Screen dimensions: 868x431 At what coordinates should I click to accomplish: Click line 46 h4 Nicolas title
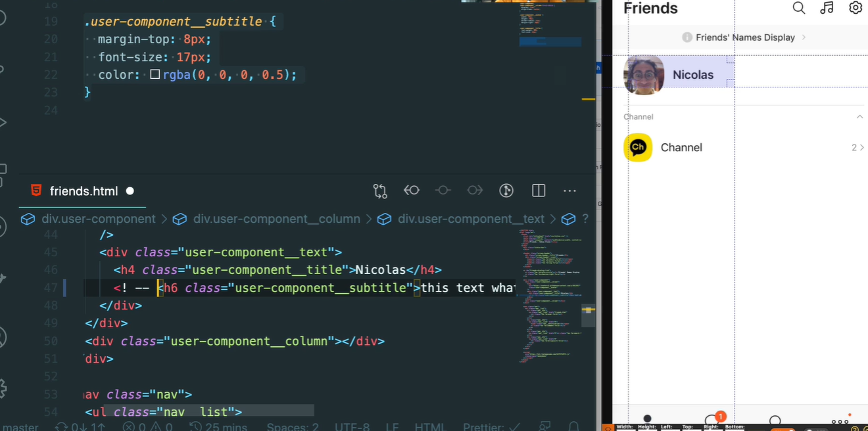click(x=277, y=270)
